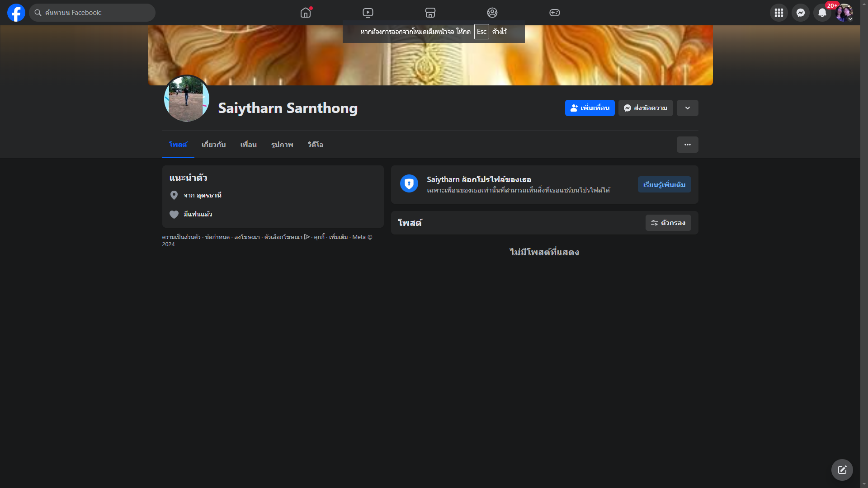Open the Messenger icon in top bar
Viewport: 868px width, 488px height.
point(801,13)
